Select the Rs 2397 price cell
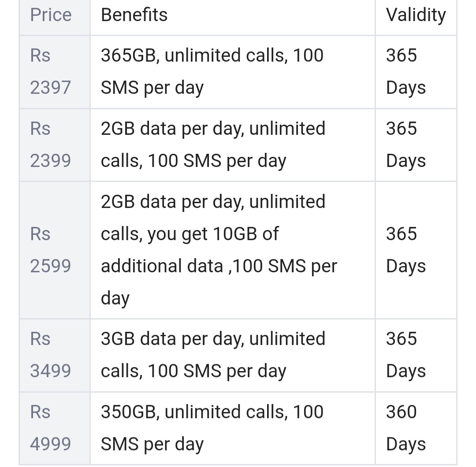The width and height of the screenshot is (476, 467). [x=50, y=71]
